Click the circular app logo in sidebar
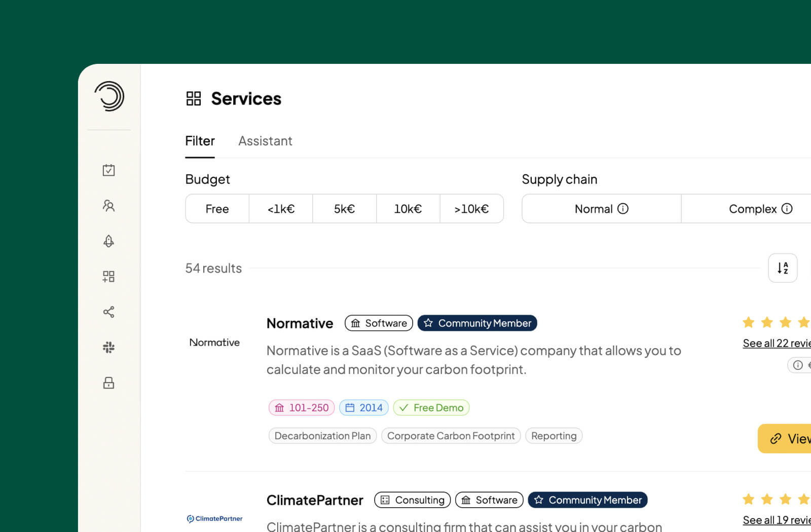 point(109,96)
